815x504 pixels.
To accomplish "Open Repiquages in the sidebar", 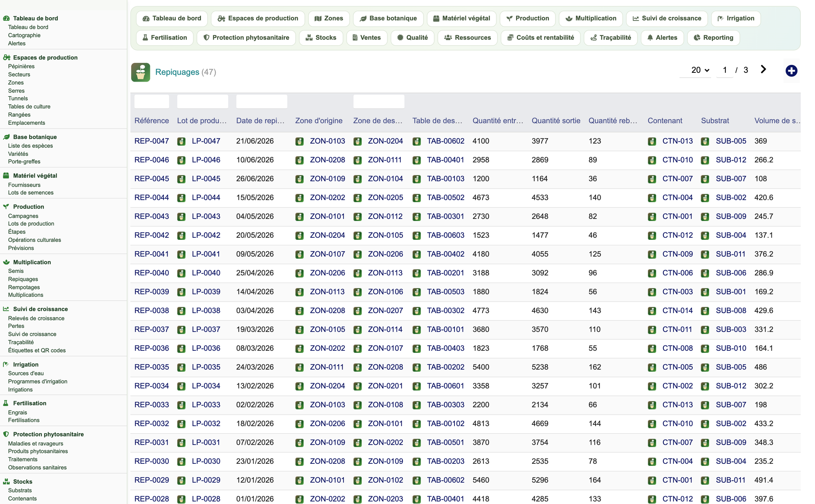I will coord(23,279).
